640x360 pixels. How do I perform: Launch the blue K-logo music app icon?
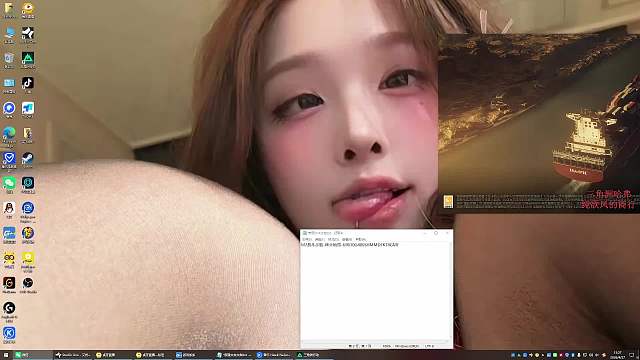[9, 335]
